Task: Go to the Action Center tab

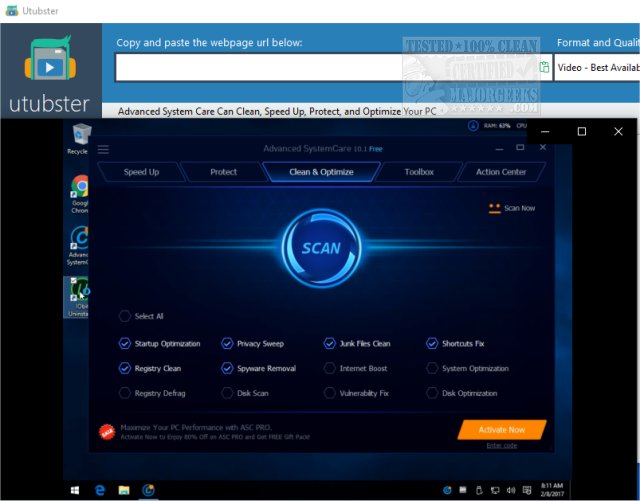Action: (x=501, y=172)
